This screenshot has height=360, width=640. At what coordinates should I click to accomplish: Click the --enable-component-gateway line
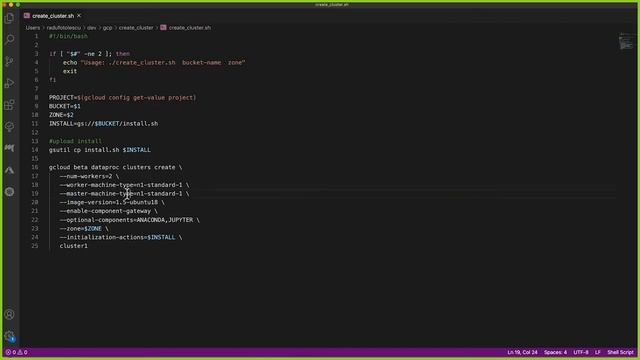click(x=109, y=211)
